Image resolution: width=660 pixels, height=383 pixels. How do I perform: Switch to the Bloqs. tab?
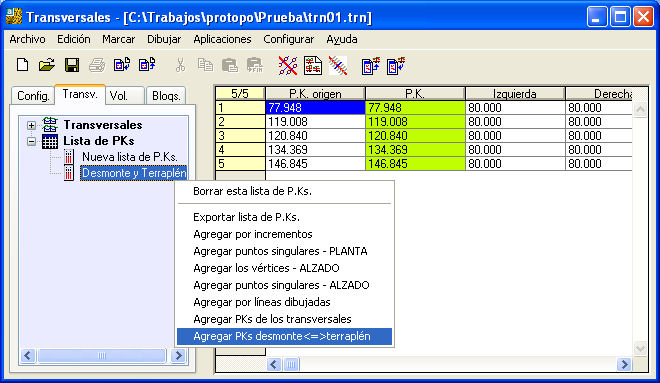tap(166, 96)
